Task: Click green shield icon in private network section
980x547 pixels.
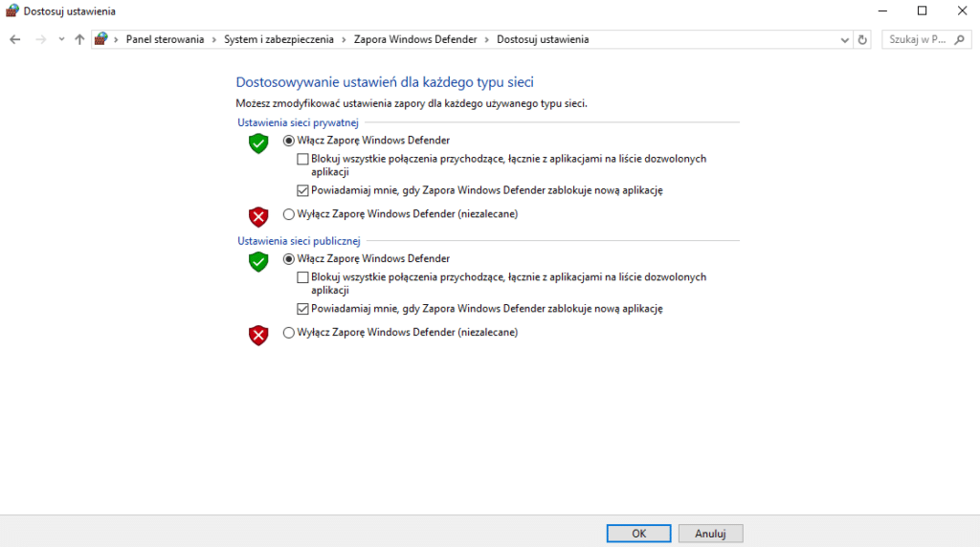Action: pos(258,143)
